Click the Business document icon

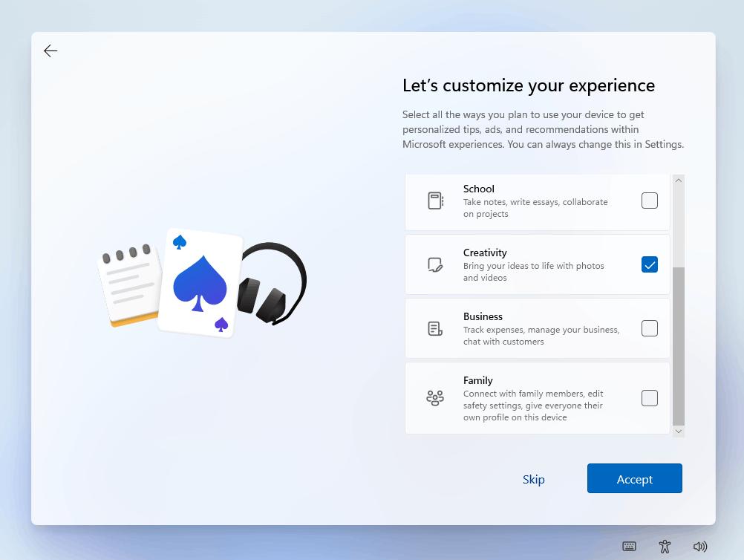coord(435,328)
